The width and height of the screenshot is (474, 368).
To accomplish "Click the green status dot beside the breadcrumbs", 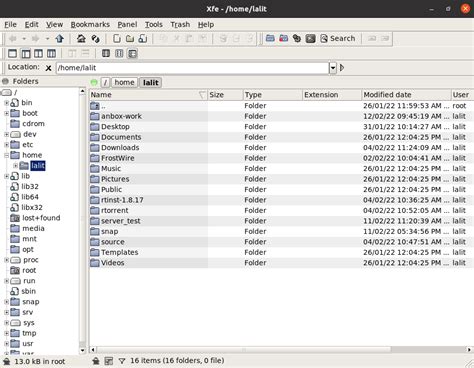I will click(x=94, y=82).
